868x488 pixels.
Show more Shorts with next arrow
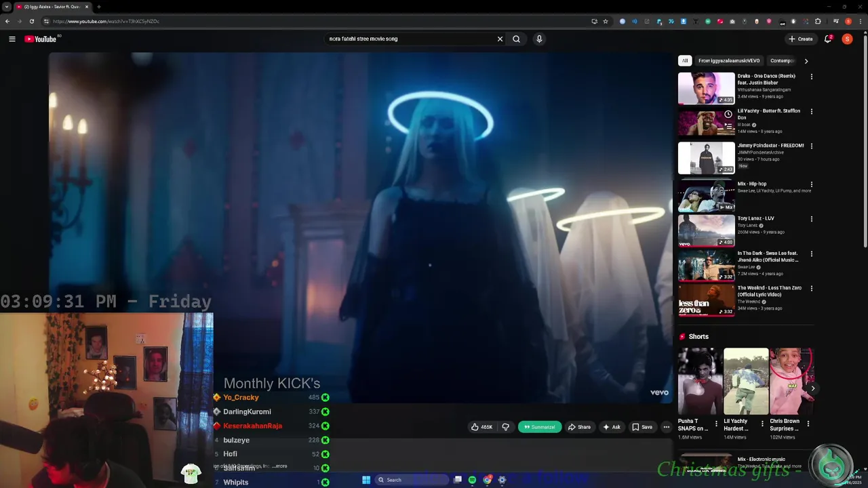pos(812,388)
